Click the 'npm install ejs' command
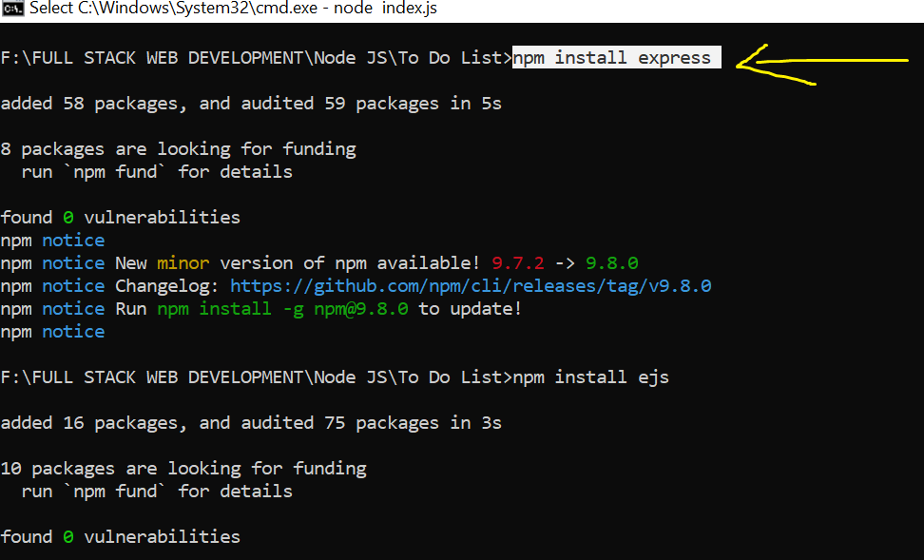 click(591, 377)
